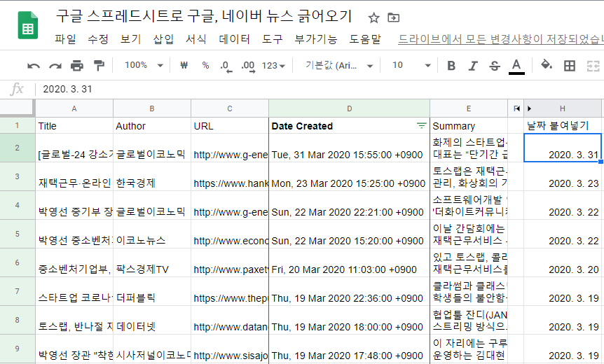This screenshot has height=364, width=604.
Task: Select column C header
Action: (230, 108)
